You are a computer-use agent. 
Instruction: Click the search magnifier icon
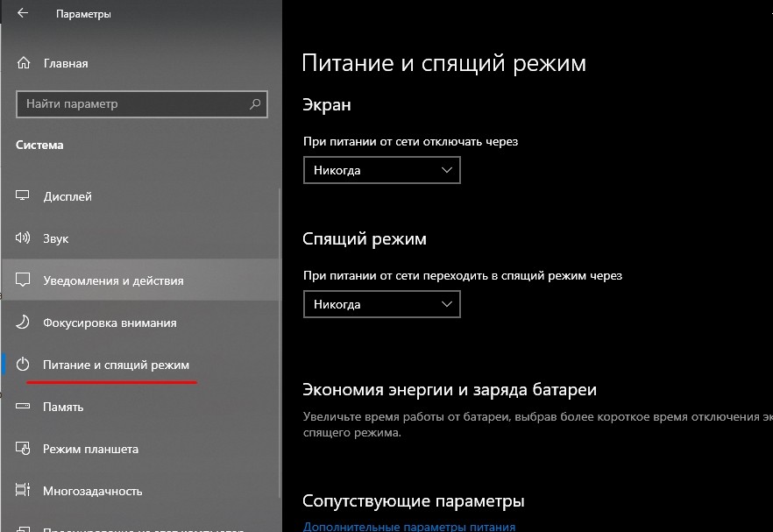(x=255, y=104)
